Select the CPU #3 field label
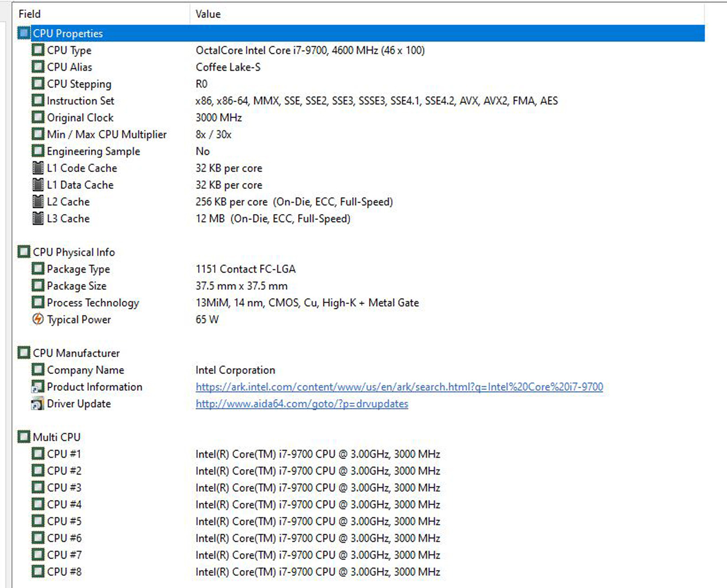727x588 pixels. click(x=64, y=487)
